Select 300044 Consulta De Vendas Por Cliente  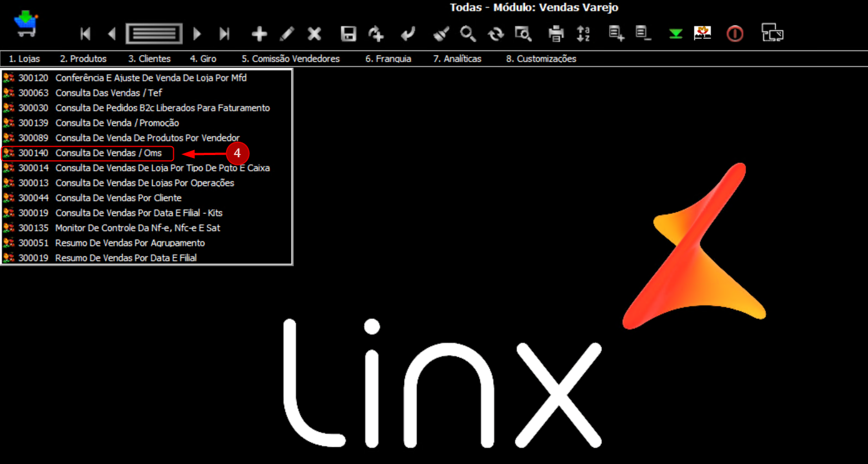click(147, 198)
